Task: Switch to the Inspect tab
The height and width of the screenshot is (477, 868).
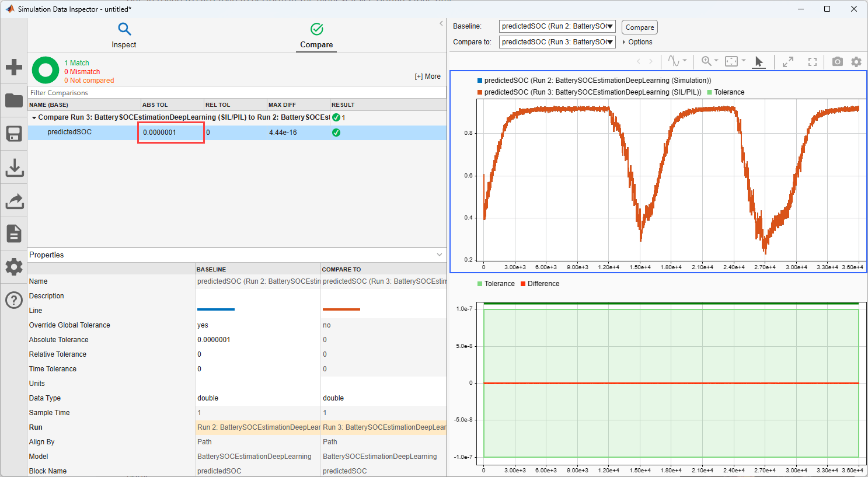Action: 123,35
